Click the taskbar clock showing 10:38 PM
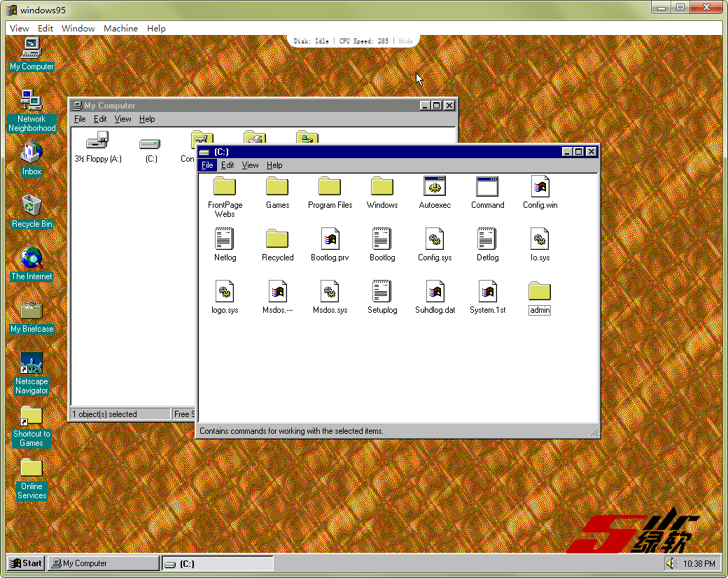The width and height of the screenshot is (728, 578). point(699,564)
